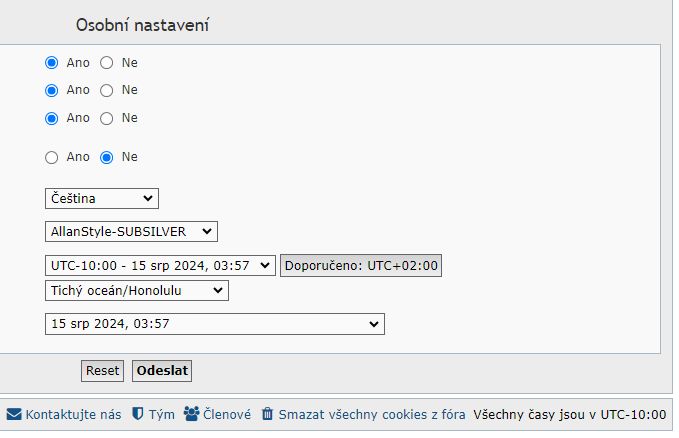This screenshot has height=438, width=679.
Task: Click the envelope icon beside Kontaktujte nás
Action: [x=14, y=414]
